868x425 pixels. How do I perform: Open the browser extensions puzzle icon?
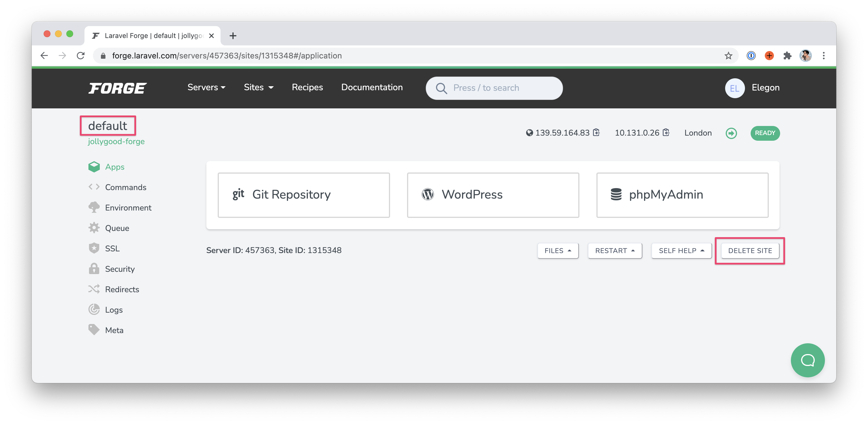click(x=787, y=56)
